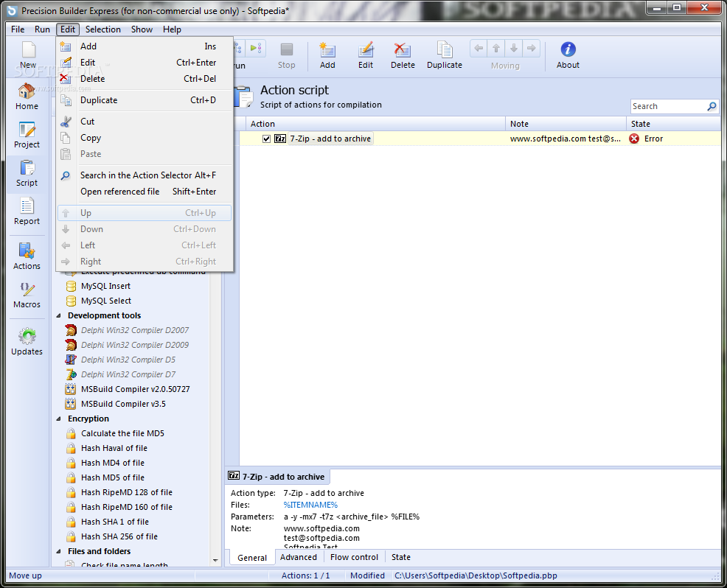Open the About dialog icon

568,49
